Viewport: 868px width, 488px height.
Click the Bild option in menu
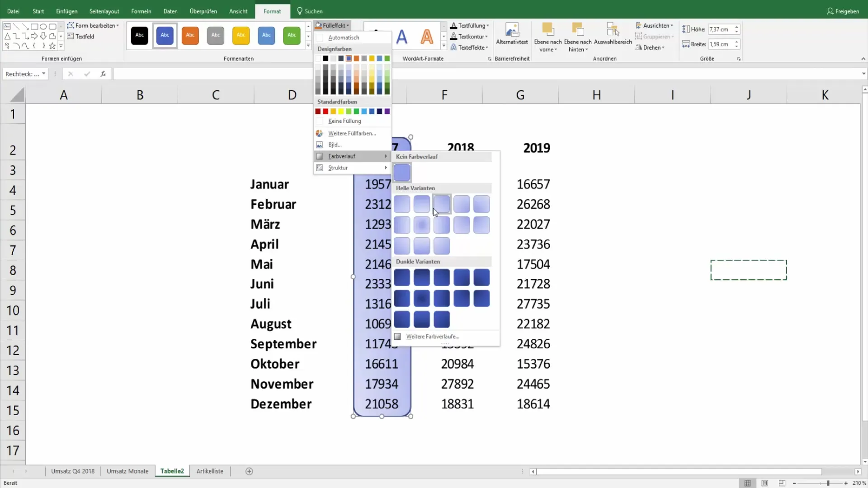coord(335,145)
